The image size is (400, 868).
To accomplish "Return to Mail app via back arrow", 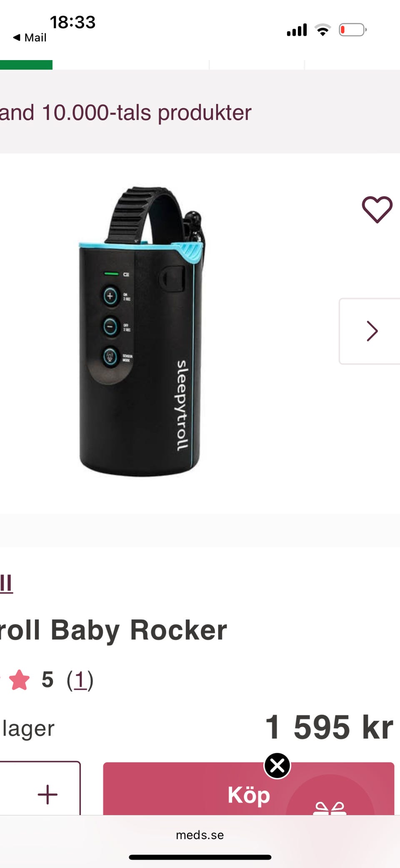I will pos(29,38).
